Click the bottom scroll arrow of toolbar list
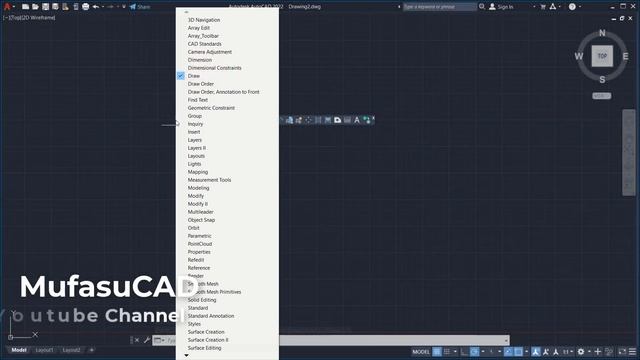 click(187, 356)
